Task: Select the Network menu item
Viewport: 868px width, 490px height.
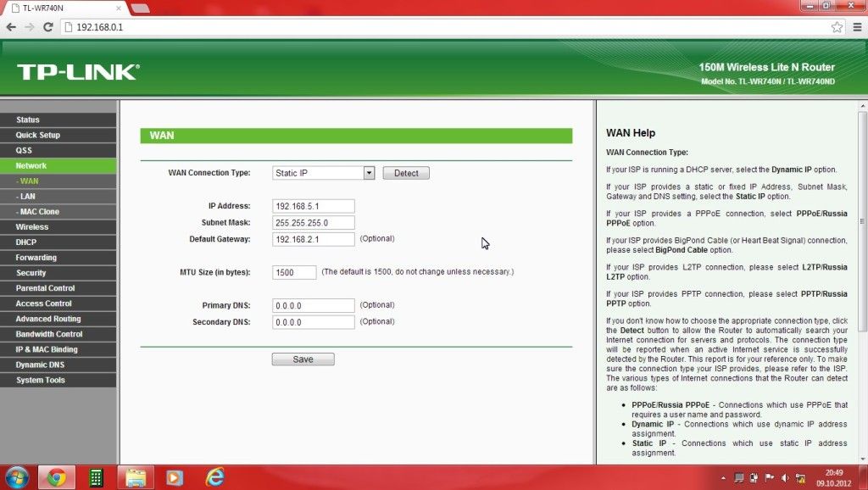Action: click(58, 165)
